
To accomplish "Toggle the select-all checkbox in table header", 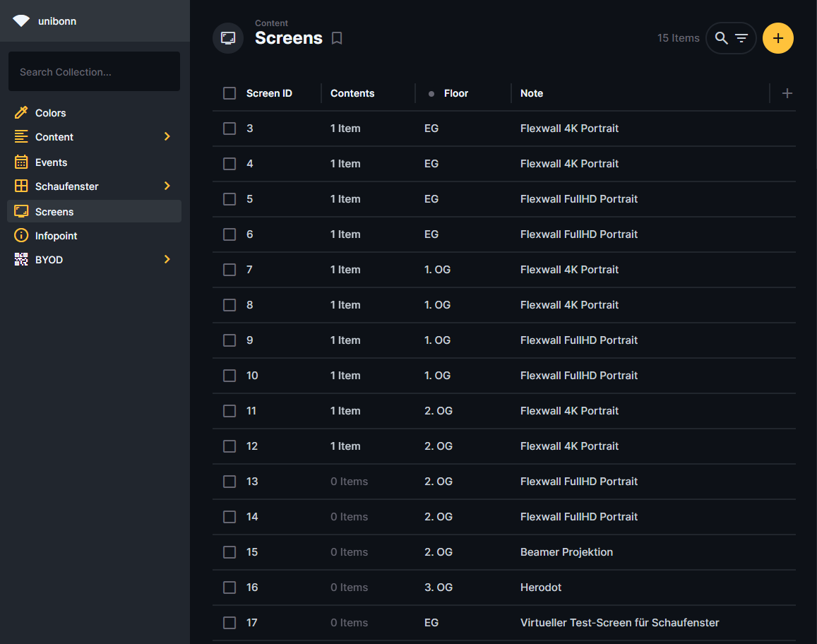I will (x=229, y=93).
